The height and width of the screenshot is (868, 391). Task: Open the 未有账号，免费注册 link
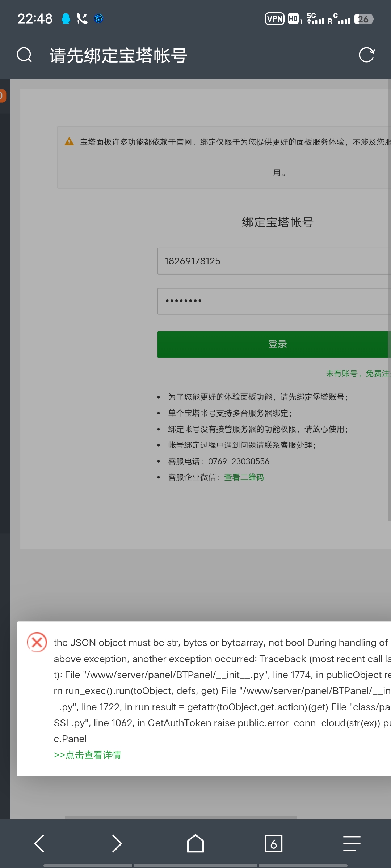click(x=358, y=373)
